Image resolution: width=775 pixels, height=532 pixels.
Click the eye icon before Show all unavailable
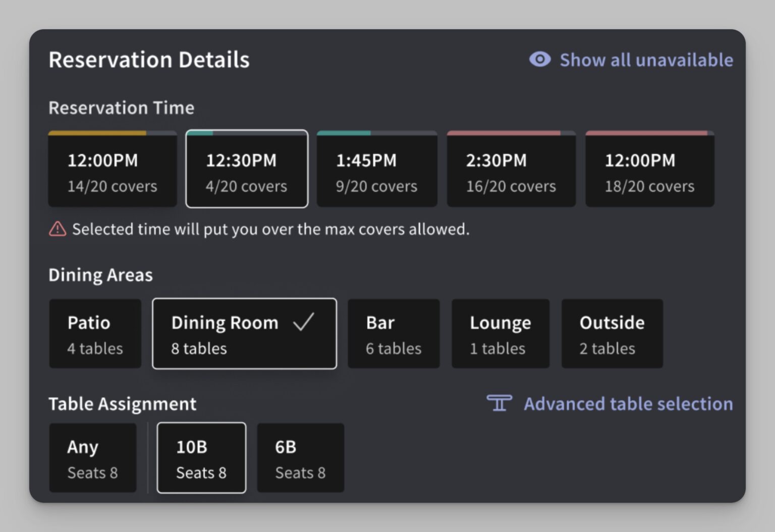(539, 60)
